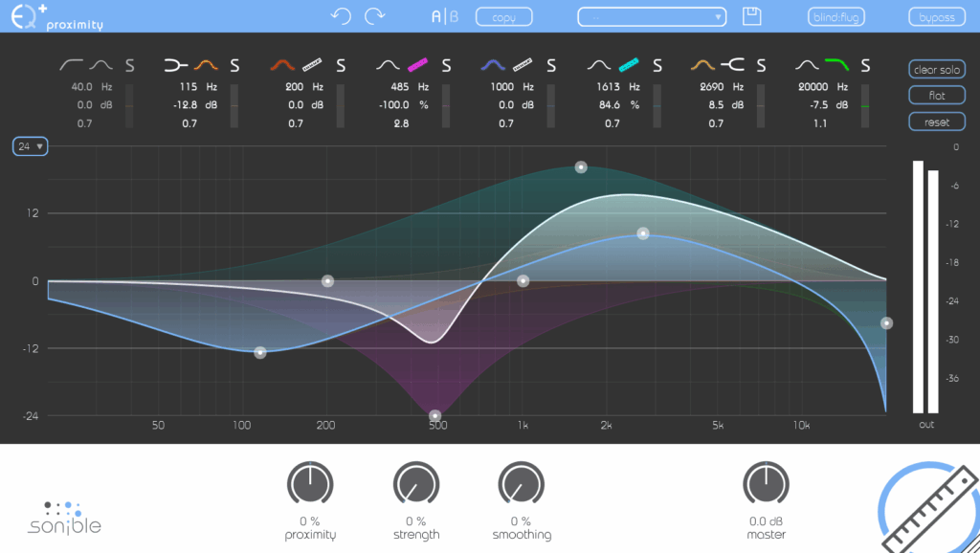Viewport: 980px width, 553px height.
Task: Select the orange bell icon on the 2690 Hz band
Action: 702,64
